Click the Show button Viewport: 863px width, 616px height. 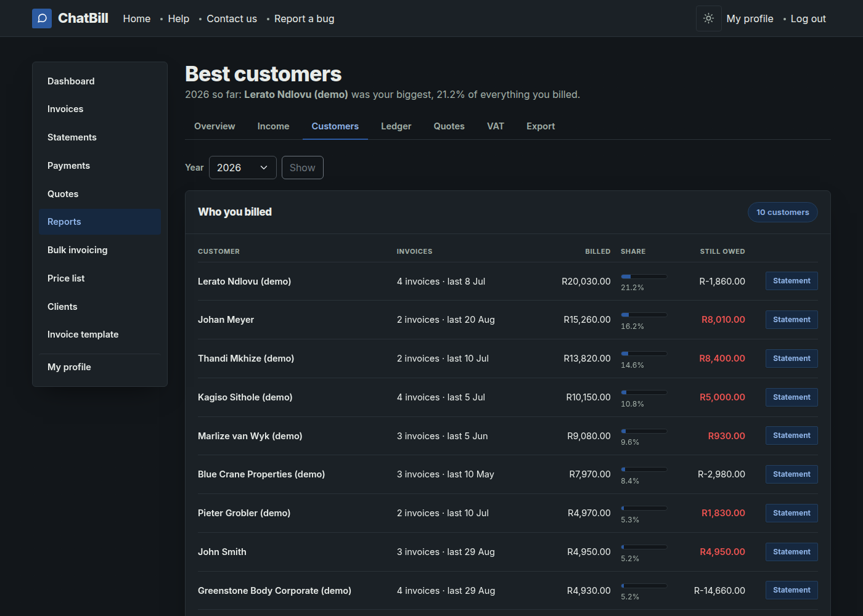pos(303,168)
